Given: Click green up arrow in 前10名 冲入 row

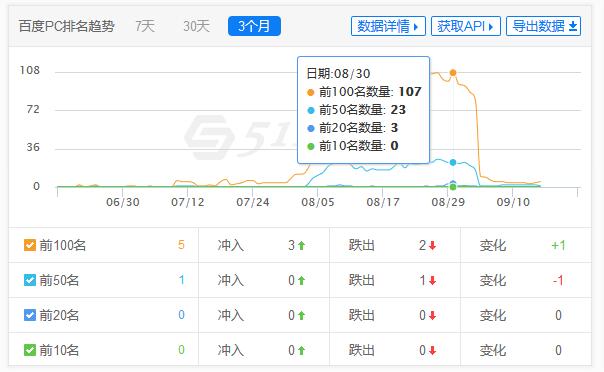Looking at the screenshot, I should [301, 350].
